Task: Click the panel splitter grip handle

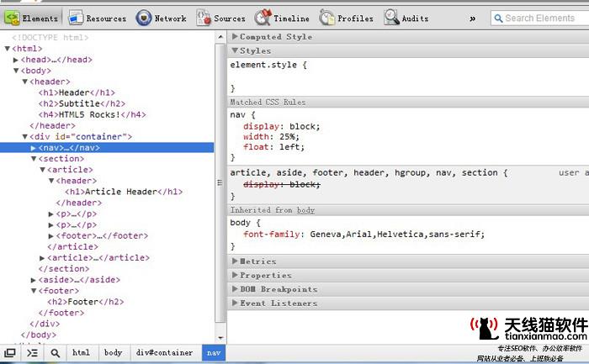Action: click(220, 182)
